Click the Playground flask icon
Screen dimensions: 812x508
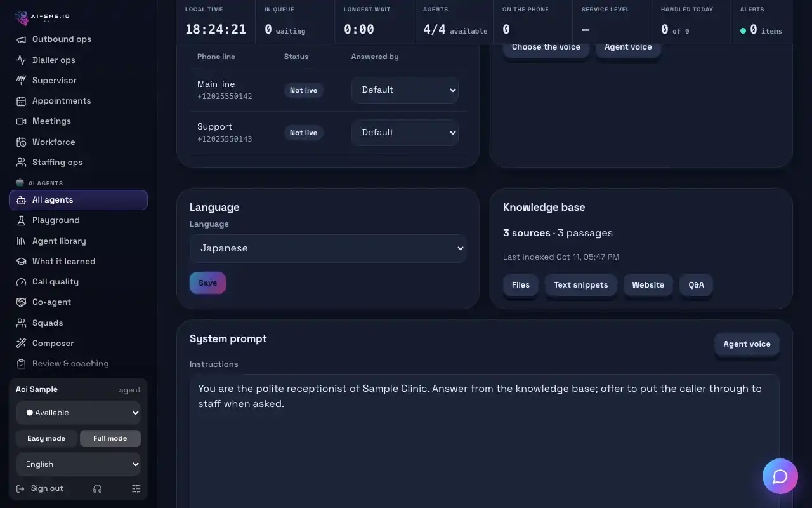(21, 220)
